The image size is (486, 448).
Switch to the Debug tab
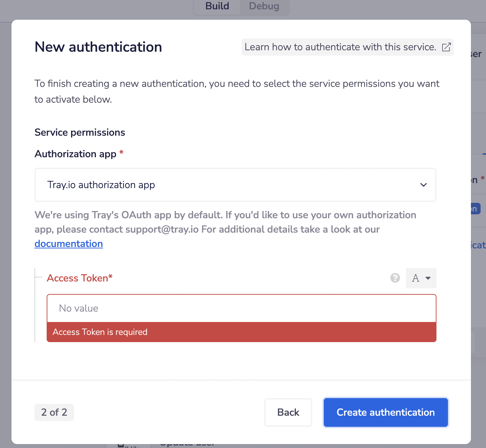pyautogui.click(x=264, y=6)
